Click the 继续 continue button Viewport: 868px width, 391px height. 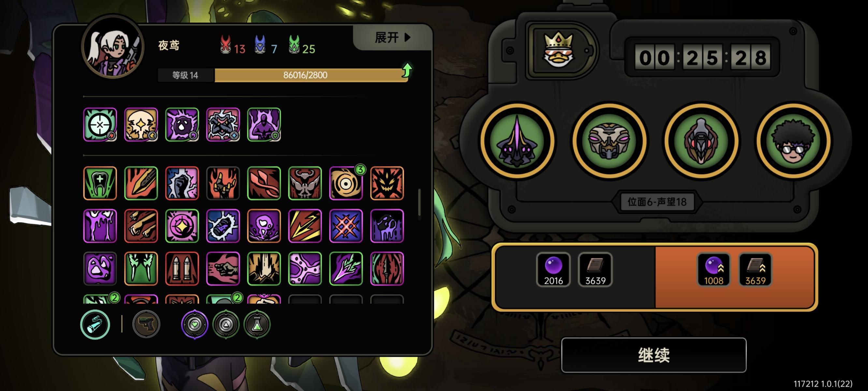pyautogui.click(x=654, y=355)
